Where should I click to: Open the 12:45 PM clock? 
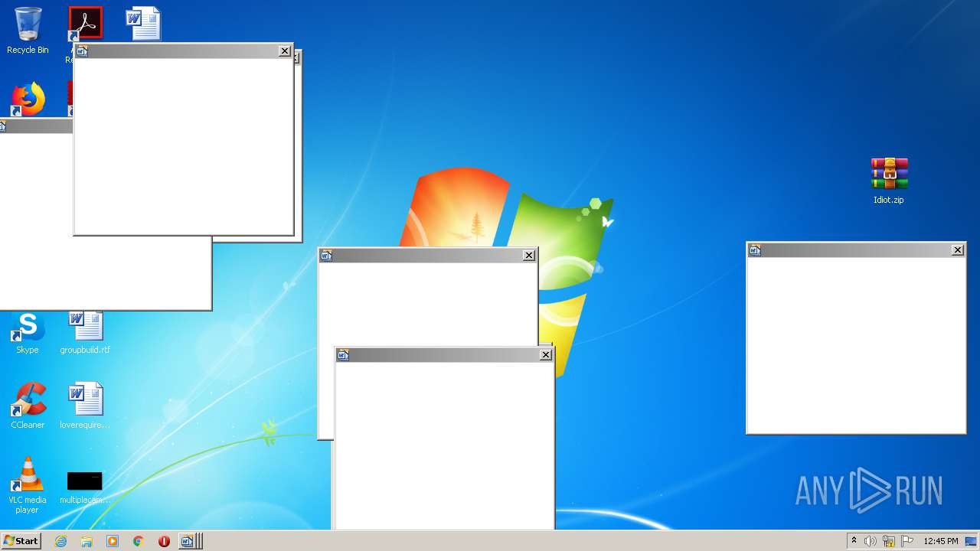pos(941,541)
